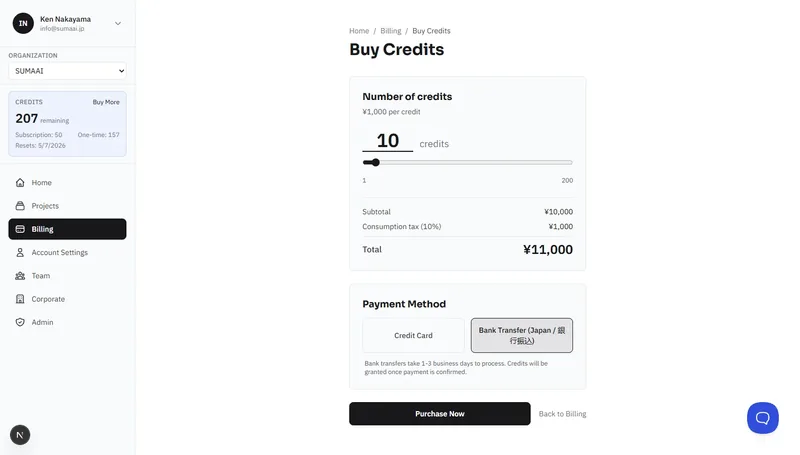Screen dimensions: 800x455
Task: Go to Home in breadcrumb
Action: [x=359, y=31]
